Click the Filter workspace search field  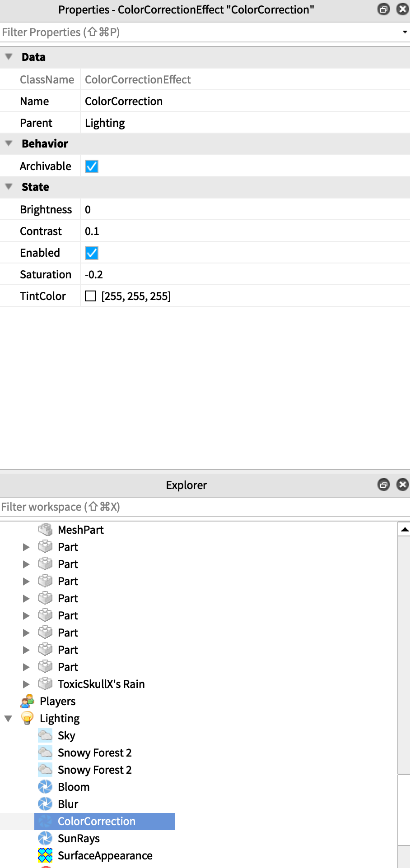point(199,507)
